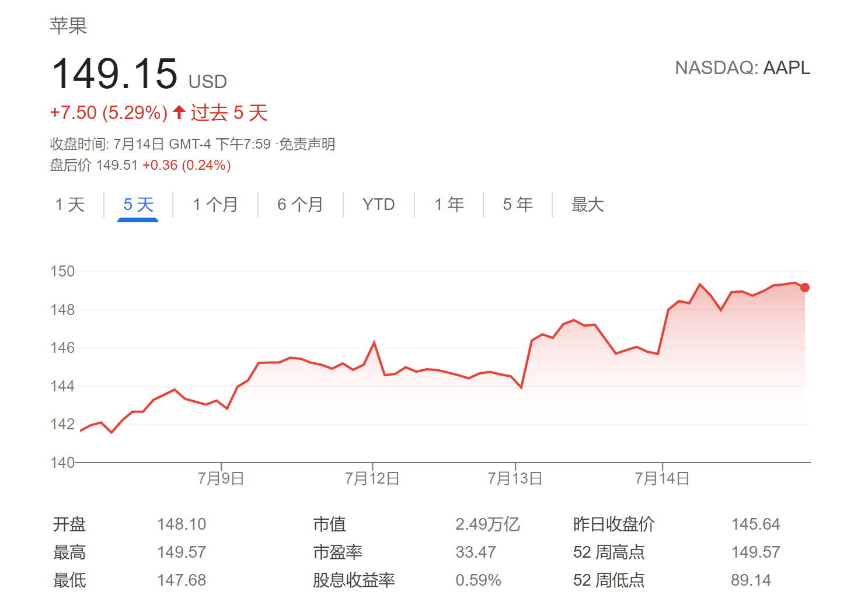Click the 收盘时间 7月14日 timestamp

160,144
